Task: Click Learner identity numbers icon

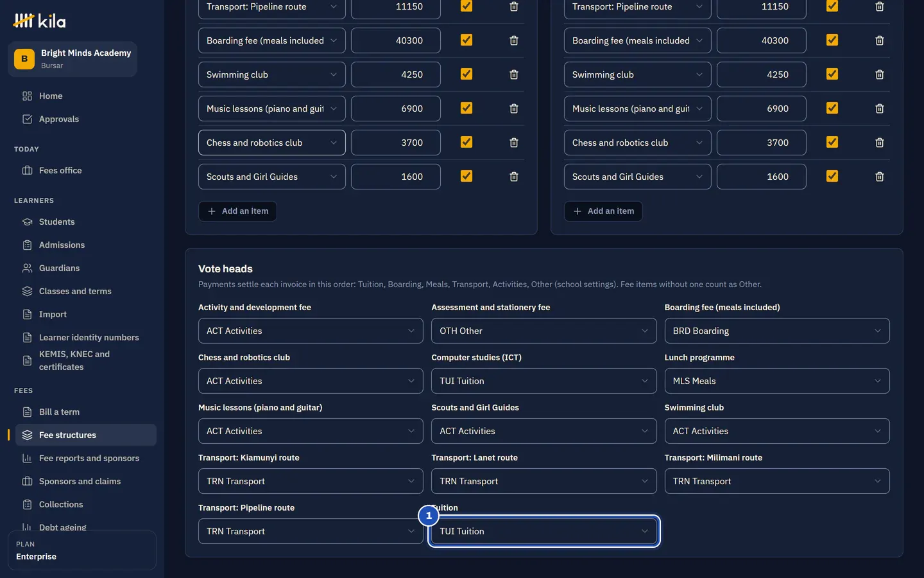Action: [x=27, y=338]
